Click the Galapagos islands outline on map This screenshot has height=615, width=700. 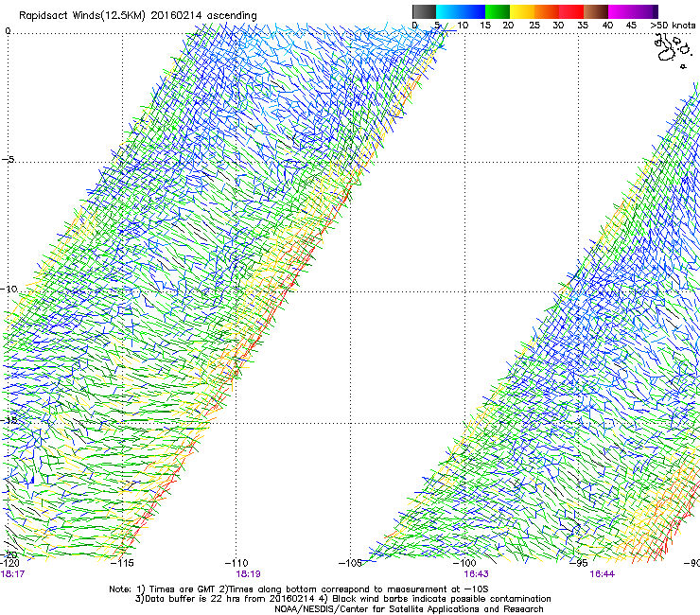point(674,51)
